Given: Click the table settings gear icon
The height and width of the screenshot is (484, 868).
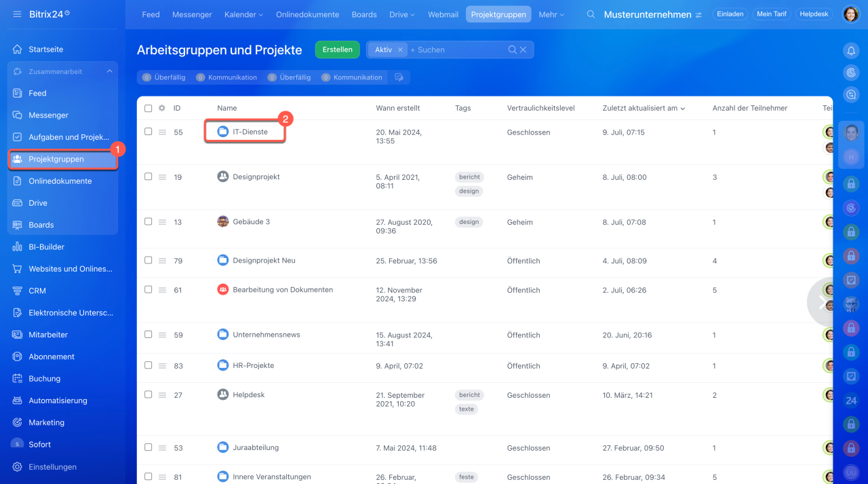Looking at the screenshot, I should [162, 108].
